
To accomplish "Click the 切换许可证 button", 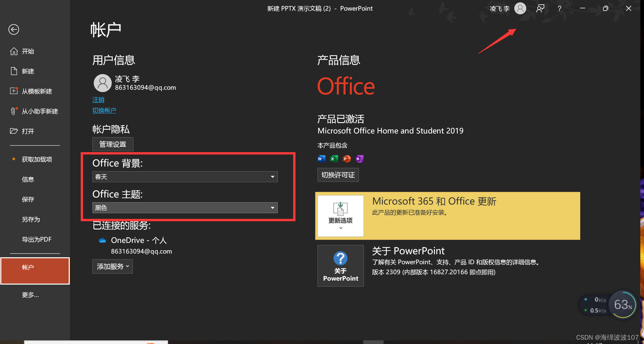I will pos(338,175).
